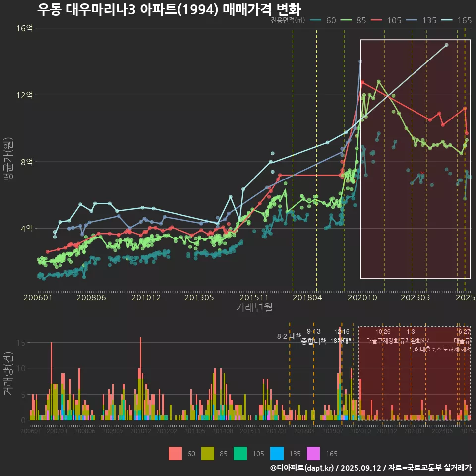Click the tallest volume bar near 201012
Screen dimensions: 476x476
[x=140, y=379]
